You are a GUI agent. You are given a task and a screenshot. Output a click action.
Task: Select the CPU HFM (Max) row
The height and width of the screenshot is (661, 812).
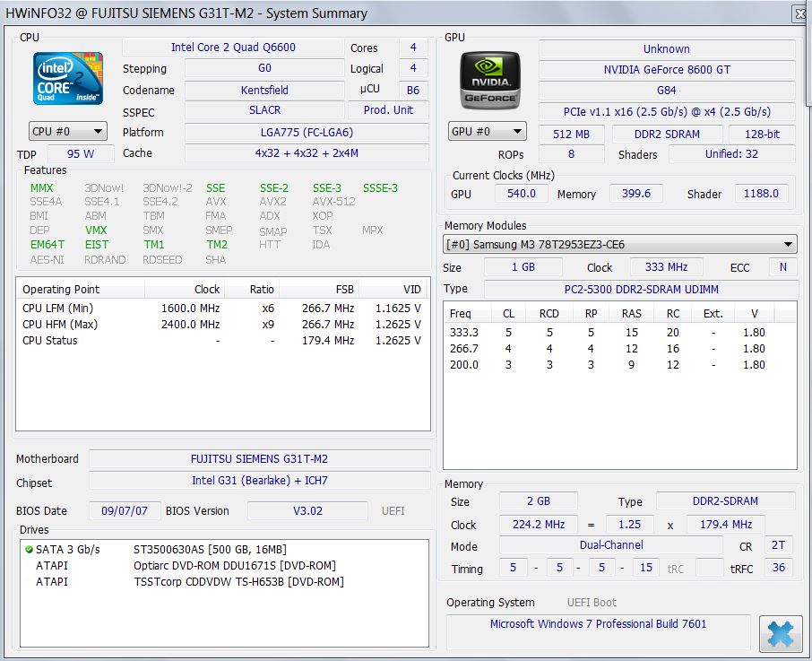pos(222,325)
